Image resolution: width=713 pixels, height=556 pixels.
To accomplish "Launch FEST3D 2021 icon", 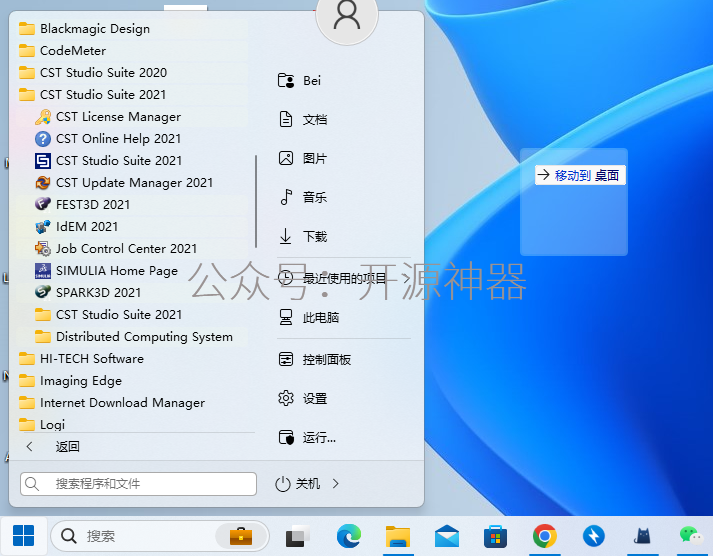I will click(43, 205).
